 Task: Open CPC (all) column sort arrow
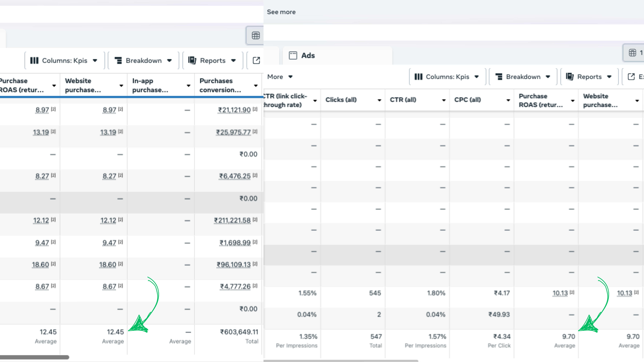(x=508, y=100)
